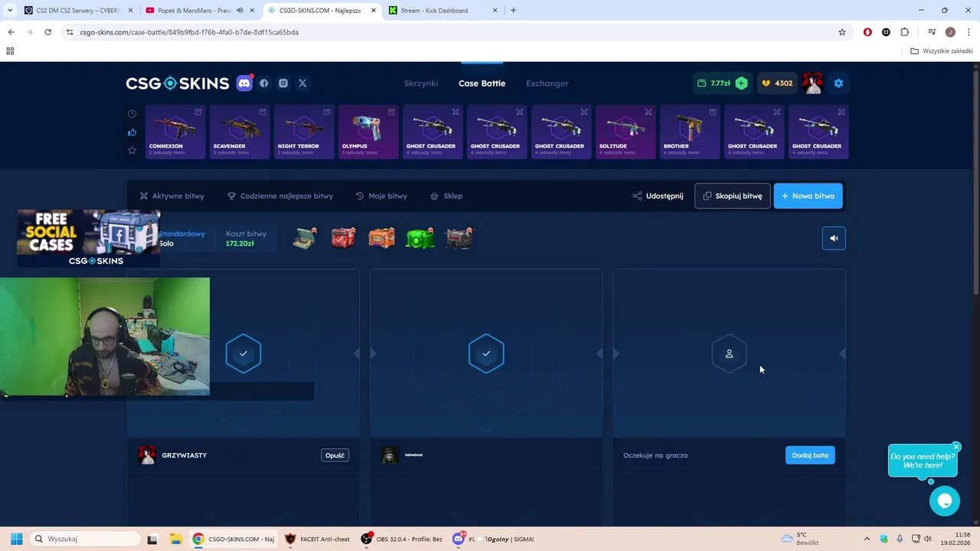The height and width of the screenshot is (551, 980).
Task: Click the green plus add-funds icon
Action: click(x=741, y=83)
